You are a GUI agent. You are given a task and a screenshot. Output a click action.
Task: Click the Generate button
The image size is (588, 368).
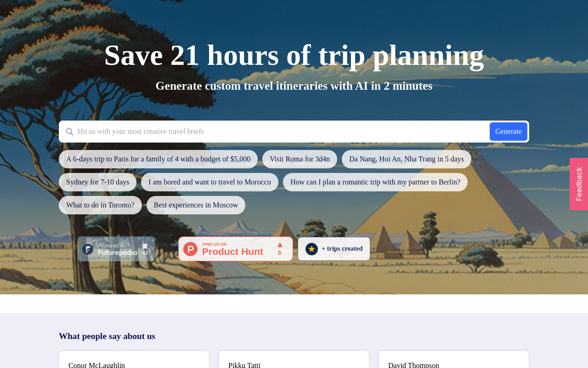pos(508,131)
